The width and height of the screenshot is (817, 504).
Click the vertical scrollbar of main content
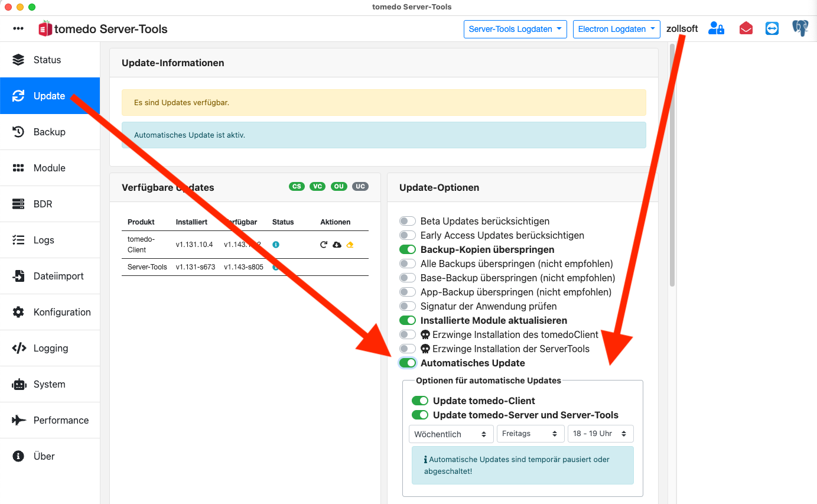pyautogui.click(x=672, y=165)
